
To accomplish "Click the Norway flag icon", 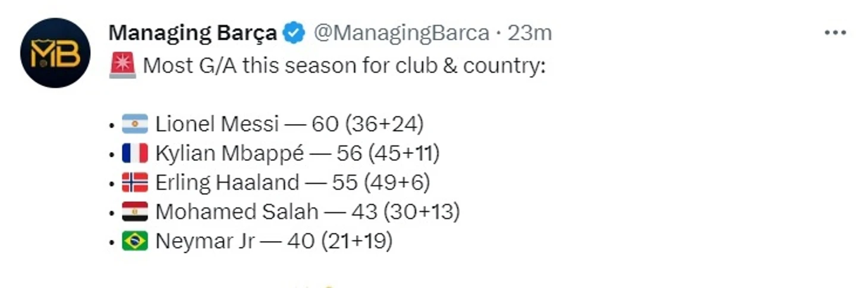I will pyautogui.click(x=135, y=182).
